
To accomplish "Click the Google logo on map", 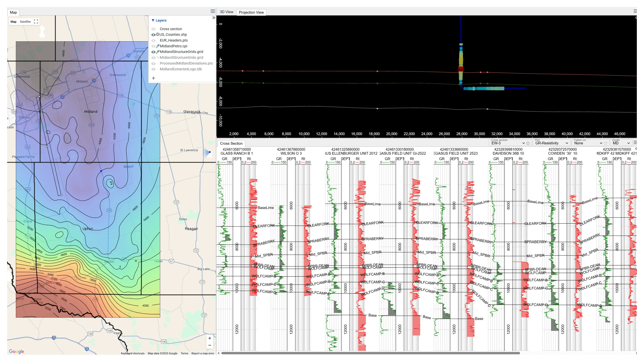I will pos(16,351).
